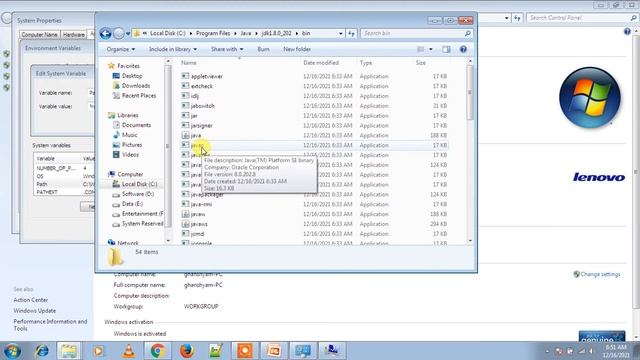Screen dimensions: 640x360
Task: Go back with the Explorer back arrow
Action: (105, 33)
